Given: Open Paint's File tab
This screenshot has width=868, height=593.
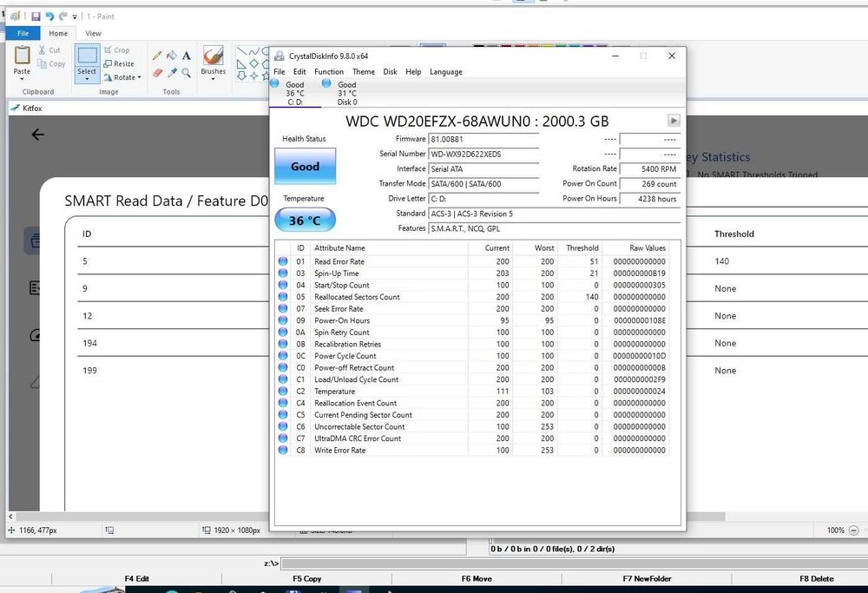Looking at the screenshot, I should 23,33.
